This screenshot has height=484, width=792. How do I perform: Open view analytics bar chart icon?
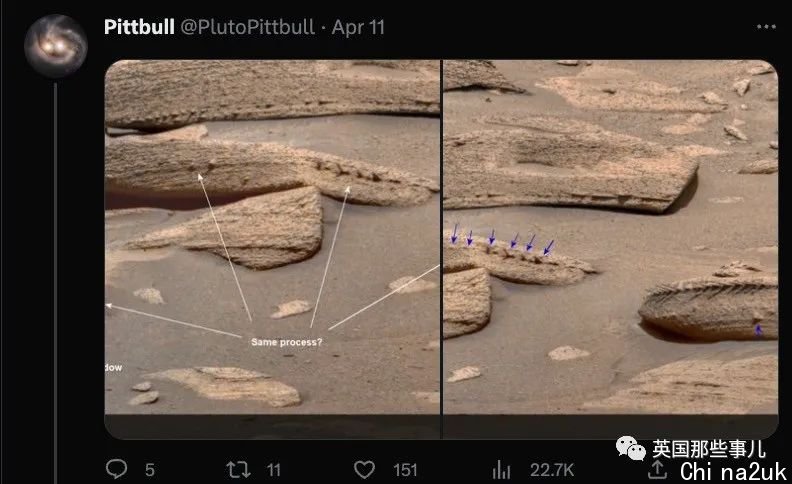click(x=502, y=469)
